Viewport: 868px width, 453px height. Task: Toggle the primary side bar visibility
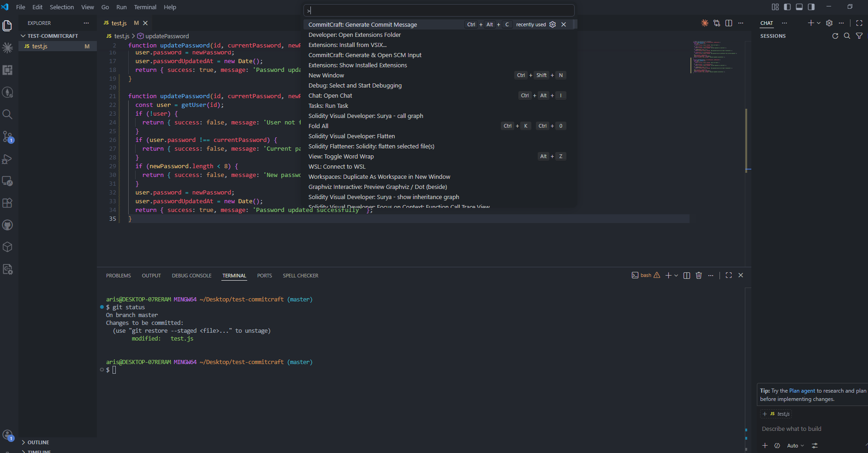tap(787, 7)
